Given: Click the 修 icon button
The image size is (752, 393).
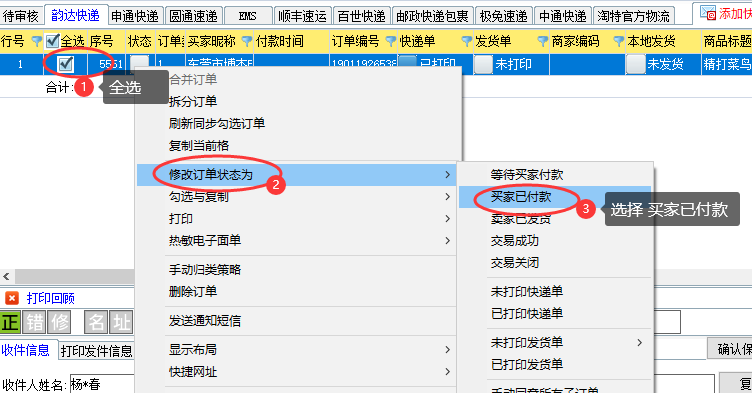Looking at the screenshot, I should [59, 322].
